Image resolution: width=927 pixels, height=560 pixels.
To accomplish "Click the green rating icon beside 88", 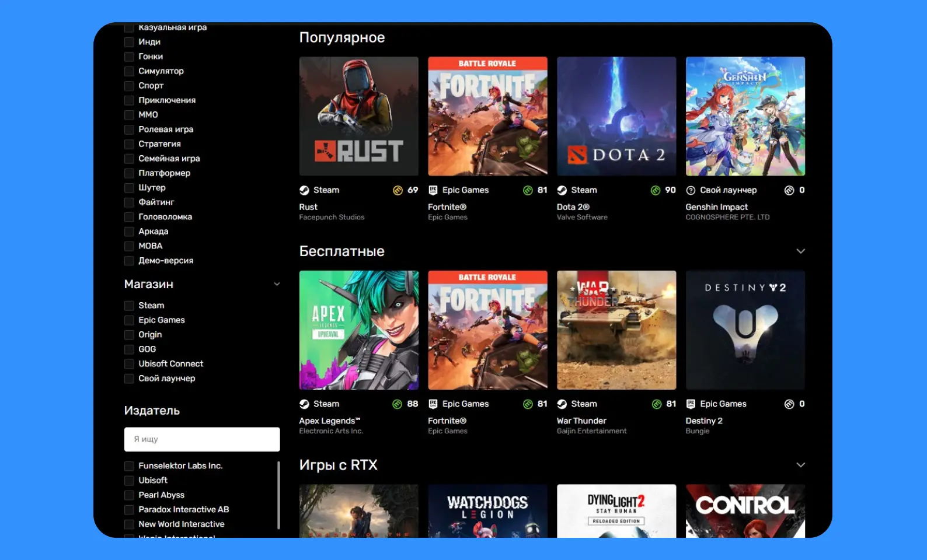I will coord(398,404).
